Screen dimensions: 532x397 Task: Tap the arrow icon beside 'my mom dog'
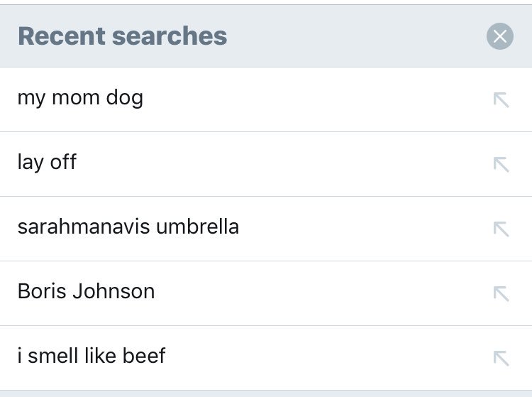pos(501,100)
